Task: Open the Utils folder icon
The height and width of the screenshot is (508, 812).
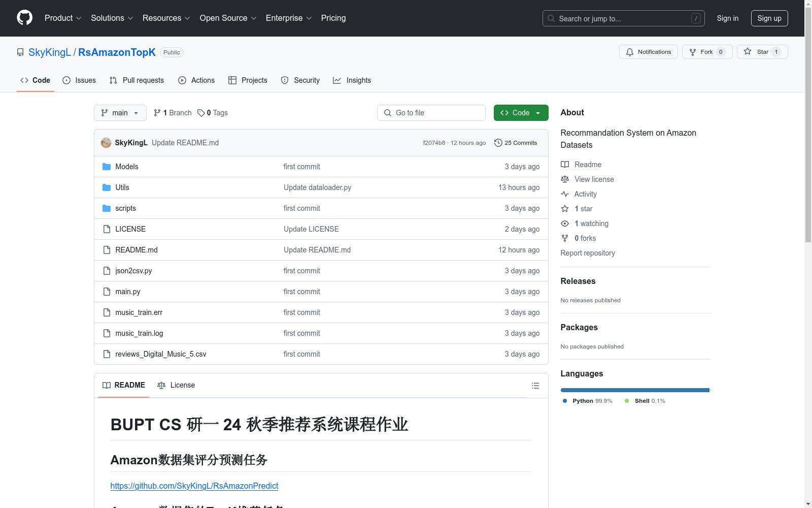Action: [107, 187]
